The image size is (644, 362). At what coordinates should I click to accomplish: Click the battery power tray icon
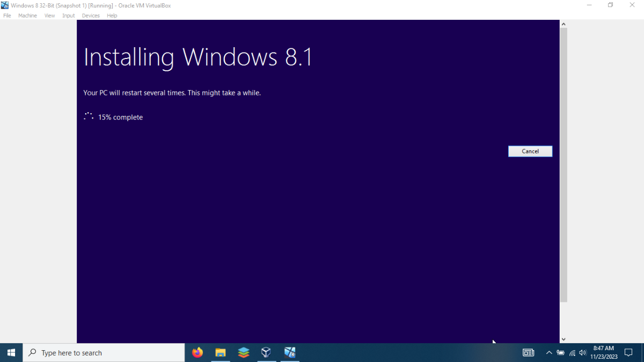coord(560,352)
